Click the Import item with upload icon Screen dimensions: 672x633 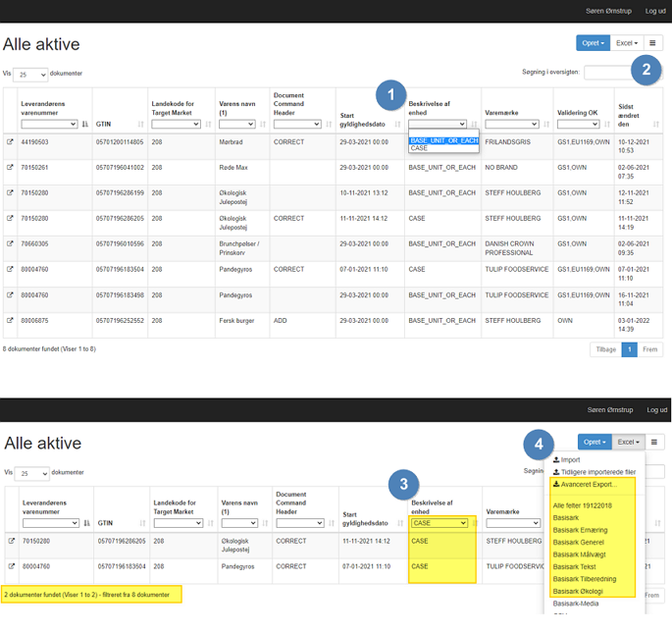point(569,459)
